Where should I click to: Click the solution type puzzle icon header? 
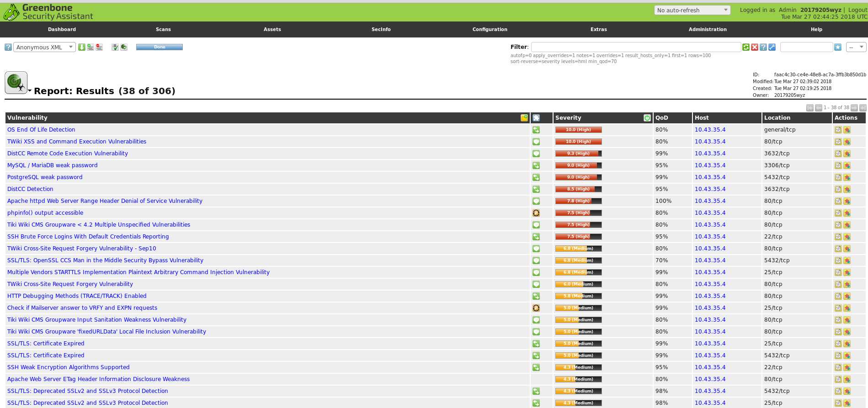point(536,118)
